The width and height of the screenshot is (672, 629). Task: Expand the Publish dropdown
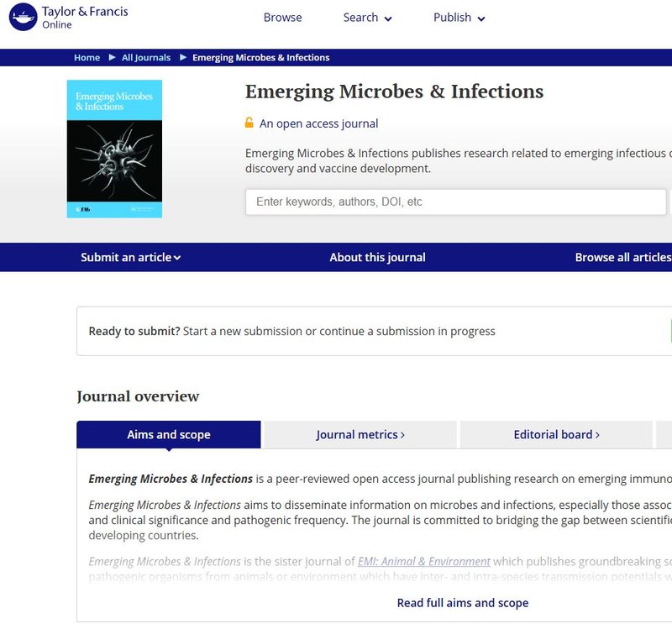pyautogui.click(x=457, y=17)
